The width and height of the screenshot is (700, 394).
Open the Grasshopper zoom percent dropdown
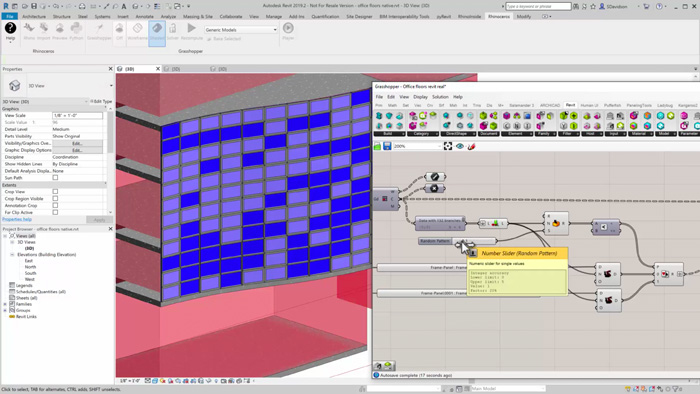point(417,146)
